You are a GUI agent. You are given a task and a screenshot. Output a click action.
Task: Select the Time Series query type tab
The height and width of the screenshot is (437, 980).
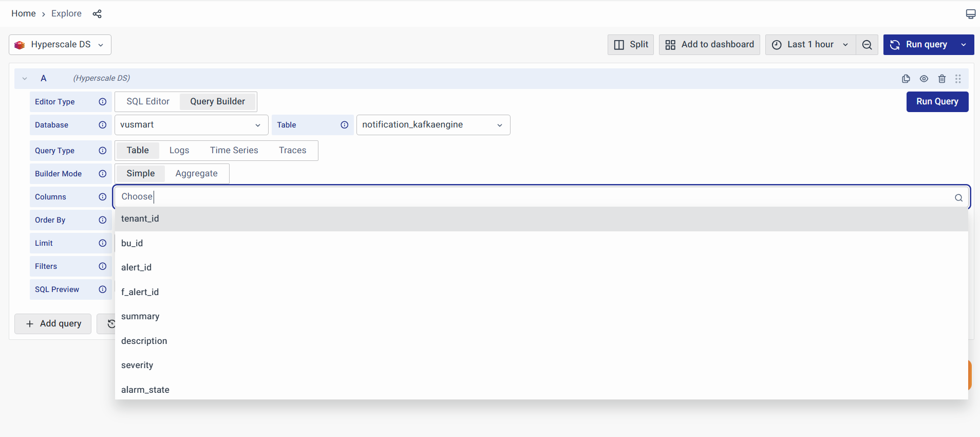click(234, 151)
